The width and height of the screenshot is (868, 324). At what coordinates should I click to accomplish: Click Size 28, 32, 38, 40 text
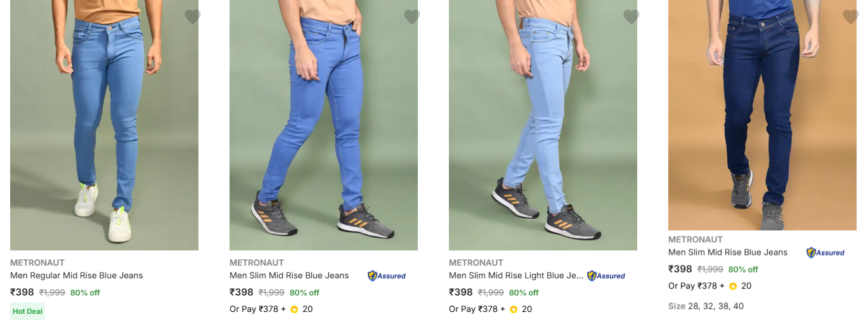click(x=706, y=306)
